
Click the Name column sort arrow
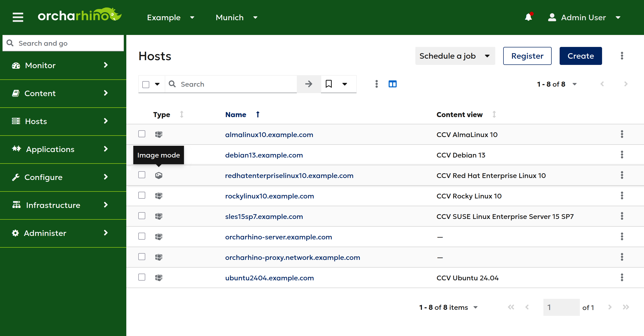click(x=258, y=115)
